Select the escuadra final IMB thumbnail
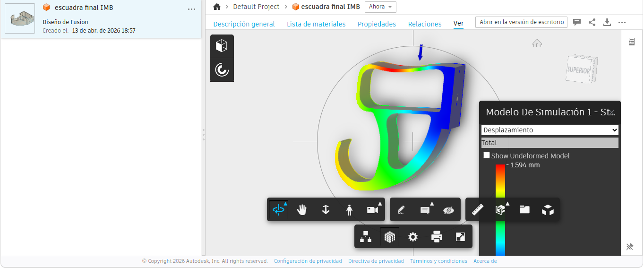This screenshot has height=268, width=644. (20, 19)
